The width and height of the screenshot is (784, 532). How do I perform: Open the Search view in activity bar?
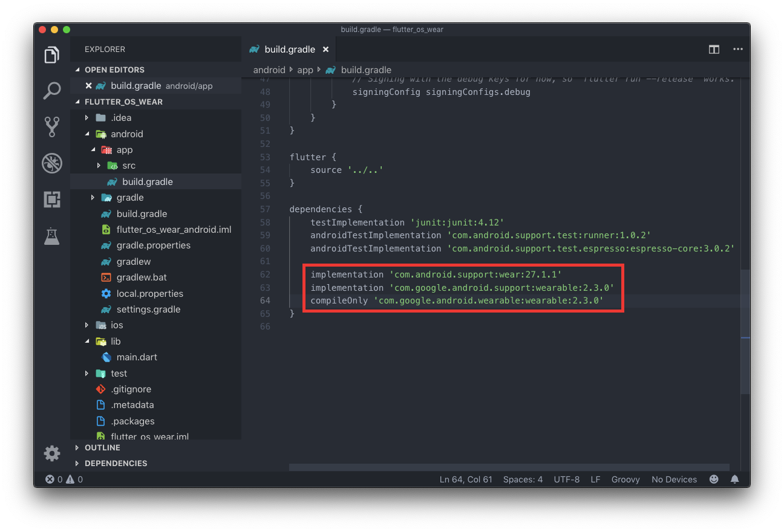(x=52, y=91)
